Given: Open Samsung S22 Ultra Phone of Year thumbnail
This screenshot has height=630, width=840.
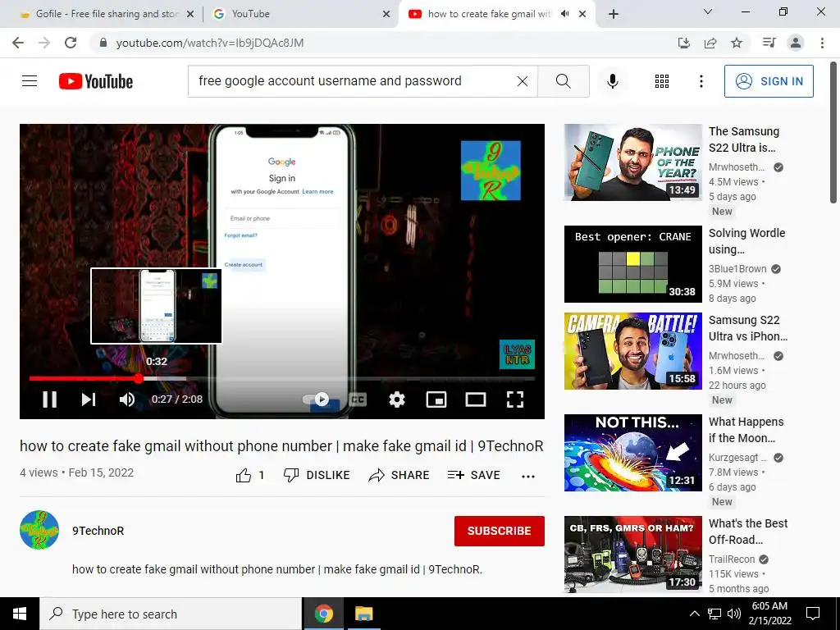Looking at the screenshot, I should 632,162.
